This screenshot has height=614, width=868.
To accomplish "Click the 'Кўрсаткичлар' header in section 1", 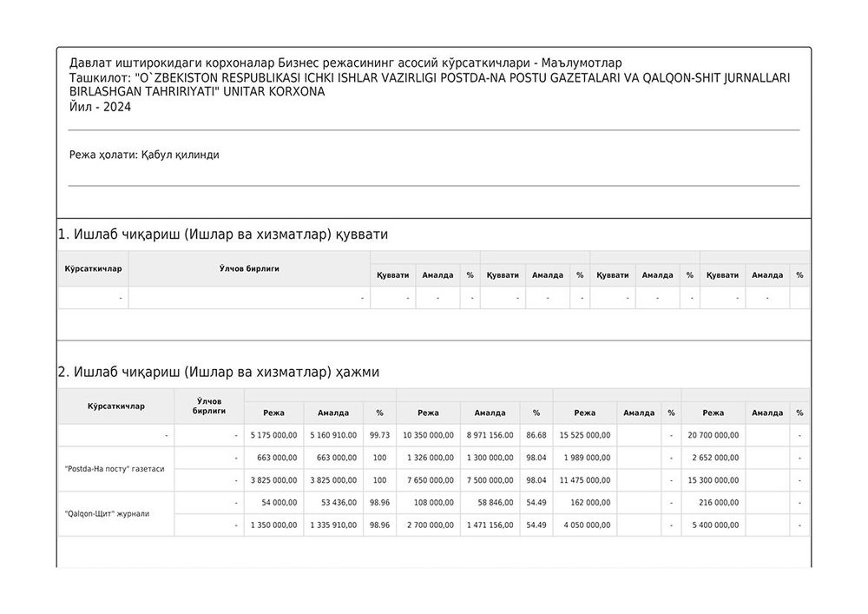I will 93,268.
